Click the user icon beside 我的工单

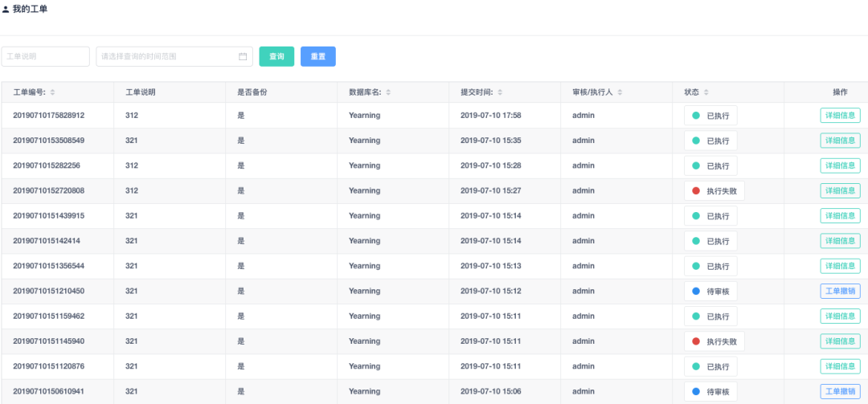[6, 10]
